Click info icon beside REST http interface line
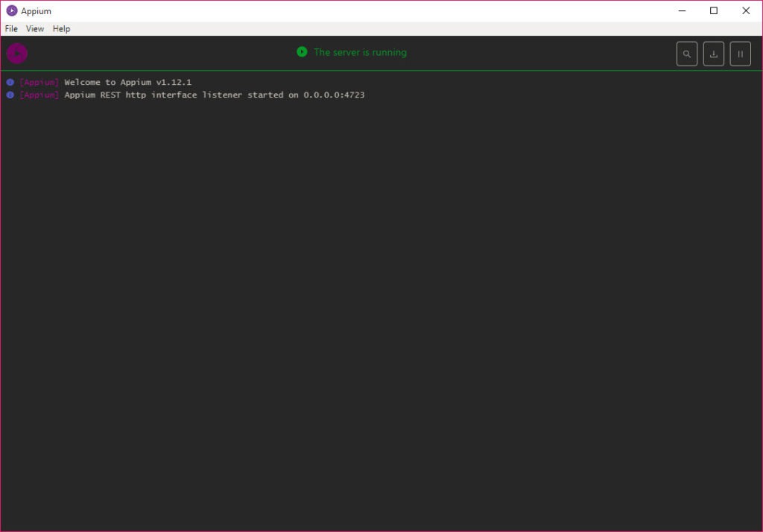Image resolution: width=763 pixels, height=532 pixels. (10, 95)
